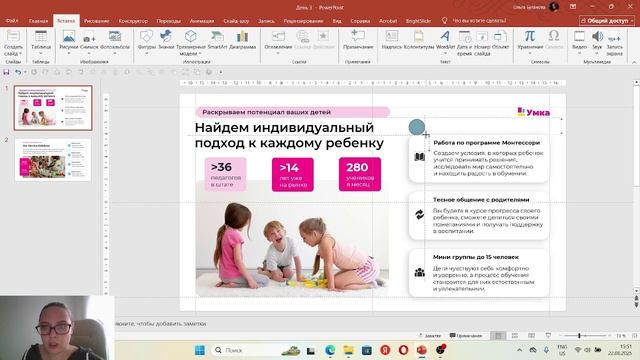Viewport: 640px width, 360px height.
Task: Open Opera browser from taskbar
Action: click(x=403, y=350)
